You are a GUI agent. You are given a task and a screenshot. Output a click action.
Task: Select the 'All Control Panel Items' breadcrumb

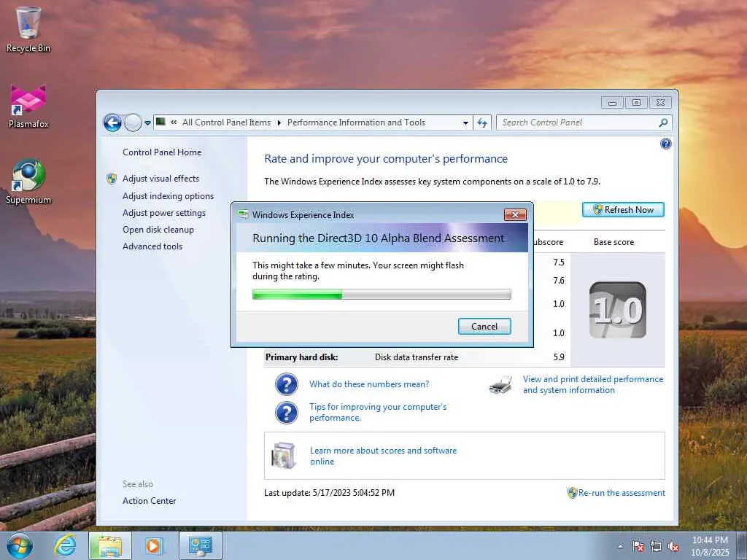(x=226, y=122)
